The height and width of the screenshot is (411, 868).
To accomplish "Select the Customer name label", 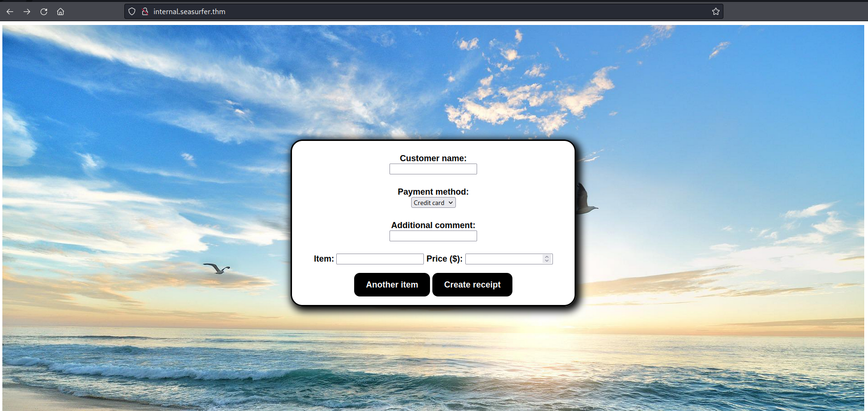I will 433,158.
